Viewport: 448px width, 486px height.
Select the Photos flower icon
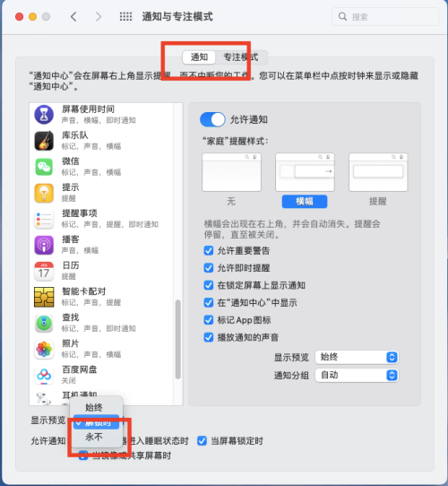click(44, 349)
